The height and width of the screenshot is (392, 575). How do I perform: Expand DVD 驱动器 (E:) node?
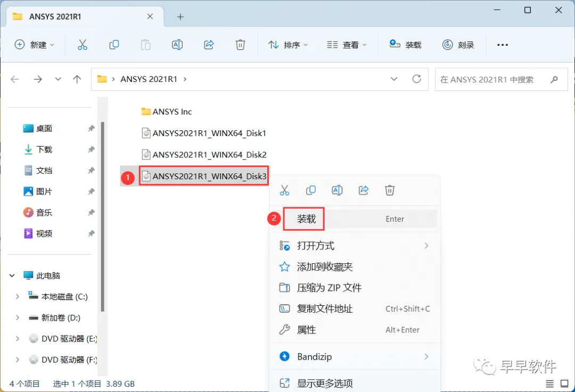pyautogui.click(x=17, y=339)
